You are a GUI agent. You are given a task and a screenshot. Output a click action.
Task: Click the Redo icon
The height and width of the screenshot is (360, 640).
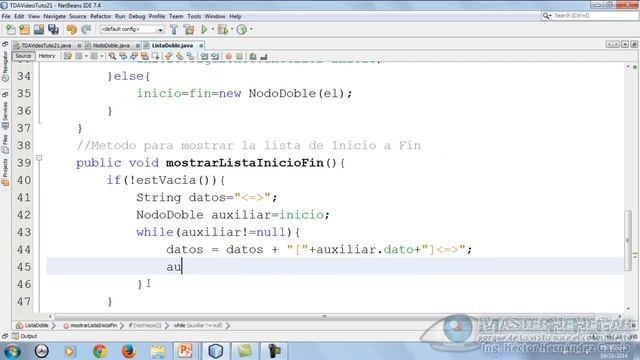pyautogui.click(x=86, y=29)
